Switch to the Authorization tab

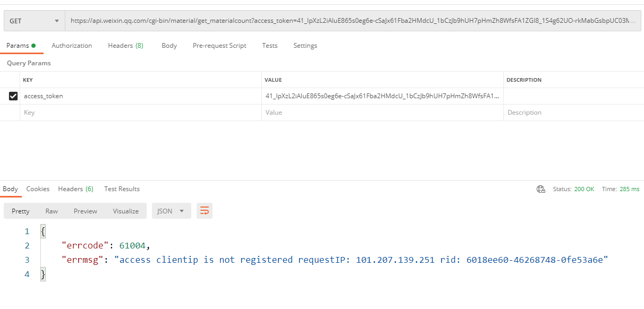coord(72,46)
